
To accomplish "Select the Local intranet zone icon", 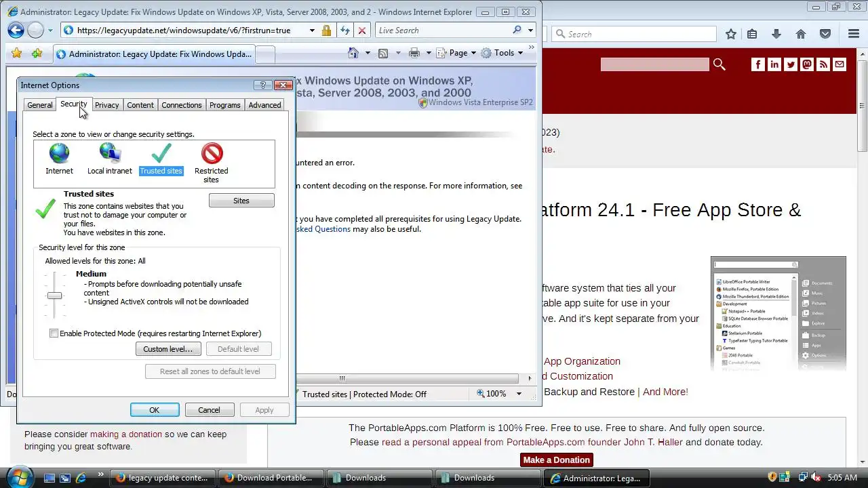I will pyautogui.click(x=110, y=154).
